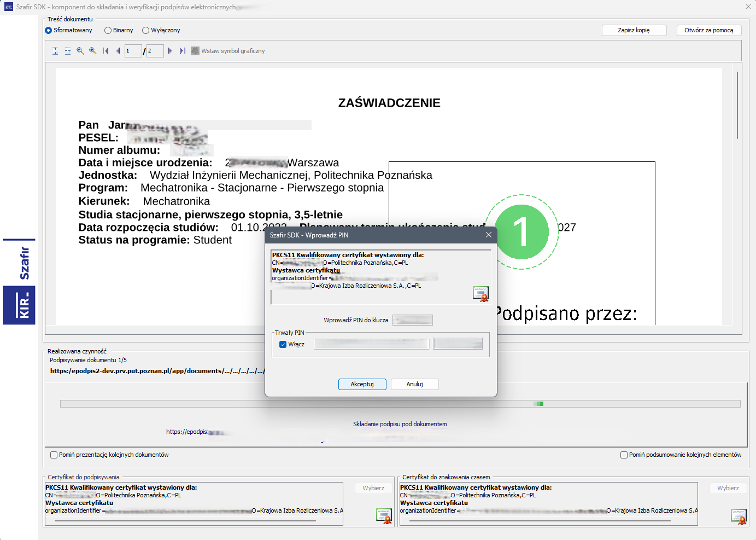Image resolution: width=756 pixels, height=540 pixels.
Task: Zoom in the document preview
Action: tap(93, 51)
